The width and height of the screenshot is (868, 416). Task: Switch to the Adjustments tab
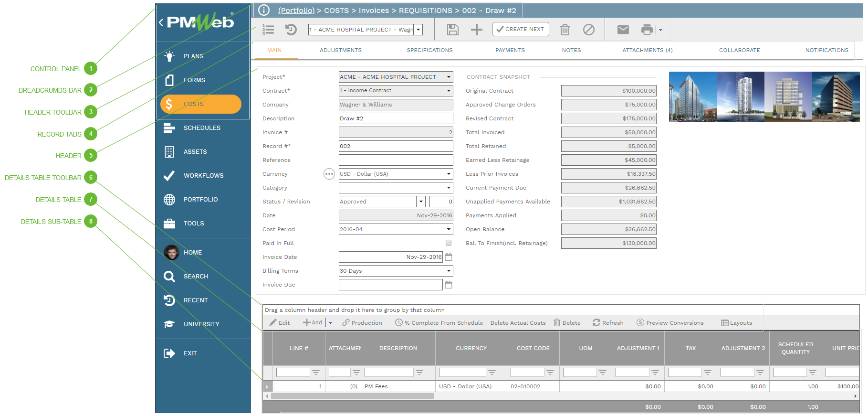(x=340, y=50)
